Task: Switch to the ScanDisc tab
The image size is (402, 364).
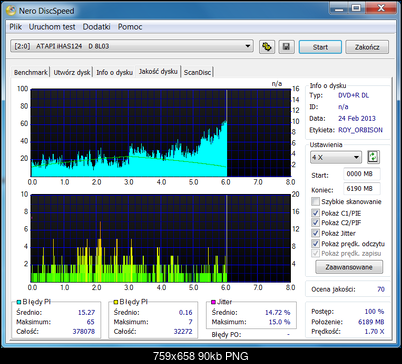Action: [197, 72]
